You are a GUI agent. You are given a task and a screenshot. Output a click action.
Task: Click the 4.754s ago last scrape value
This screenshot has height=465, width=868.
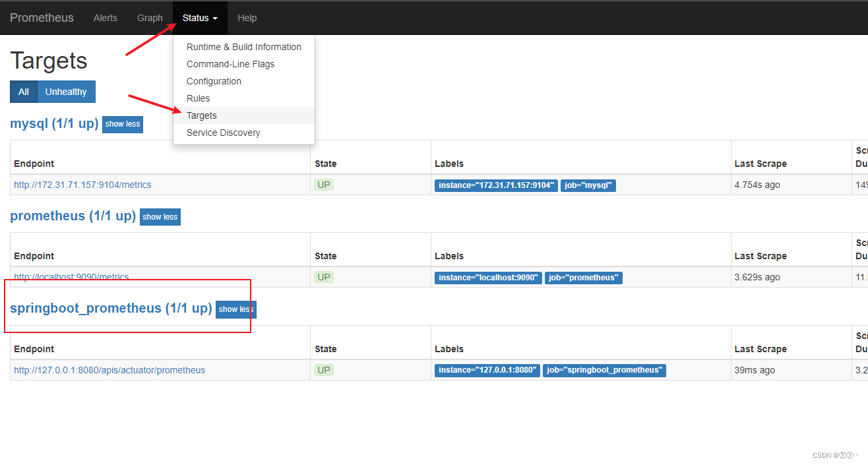coord(757,185)
